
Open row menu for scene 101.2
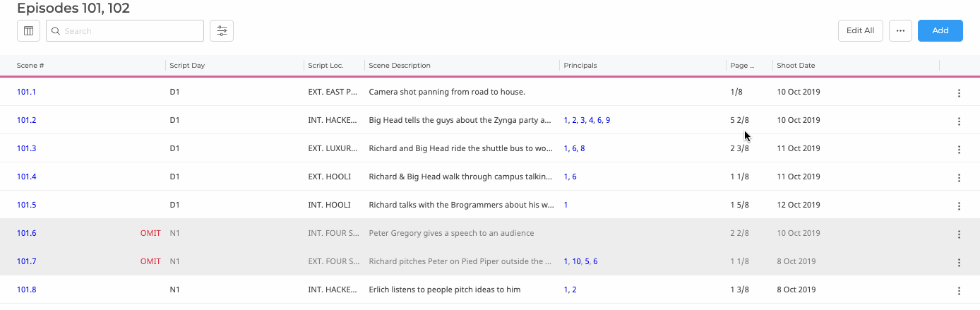959,121
